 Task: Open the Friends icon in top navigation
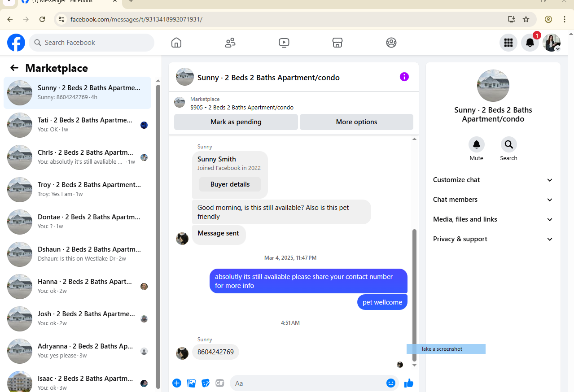[230, 43]
